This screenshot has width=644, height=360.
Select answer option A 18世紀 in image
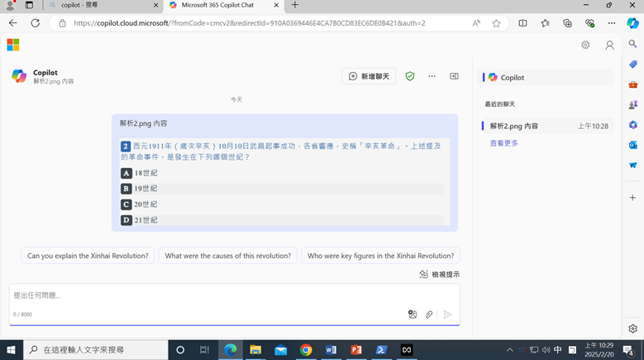[139, 173]
